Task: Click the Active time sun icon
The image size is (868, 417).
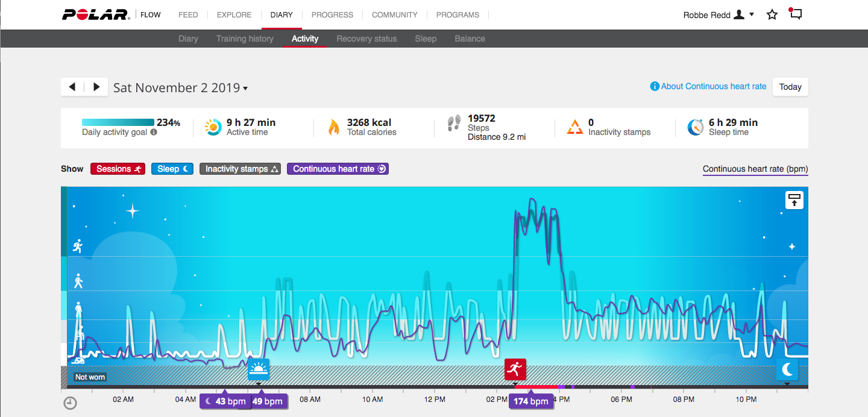Action: [x=213, y=127]
